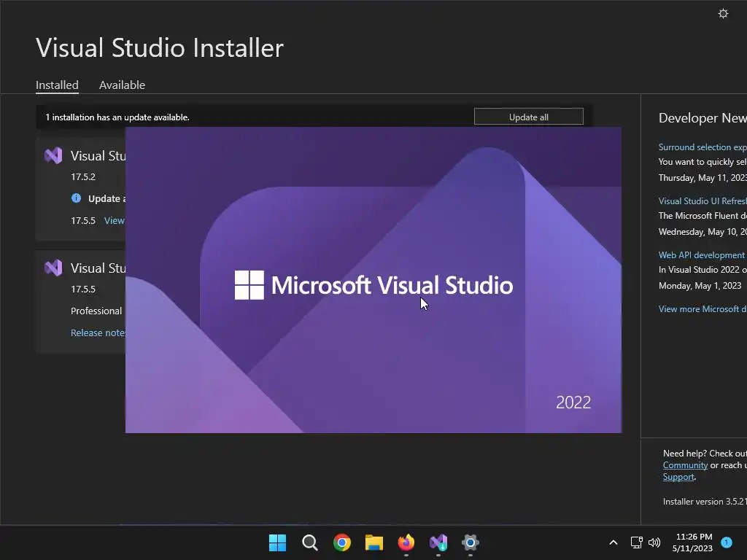This screenshot has height=560, width=747.
Task: Open the Visual Studio Installer taskbar icon
Action: click(x=438, y=542)
